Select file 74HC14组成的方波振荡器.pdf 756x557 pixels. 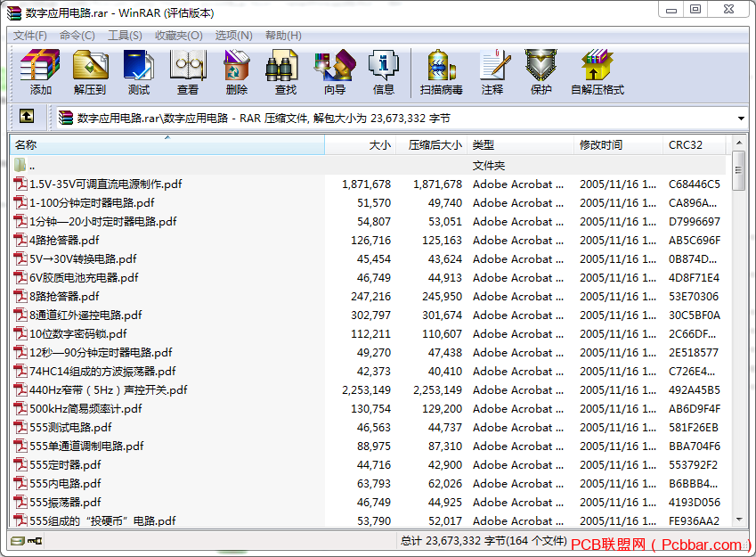(102, 371)
